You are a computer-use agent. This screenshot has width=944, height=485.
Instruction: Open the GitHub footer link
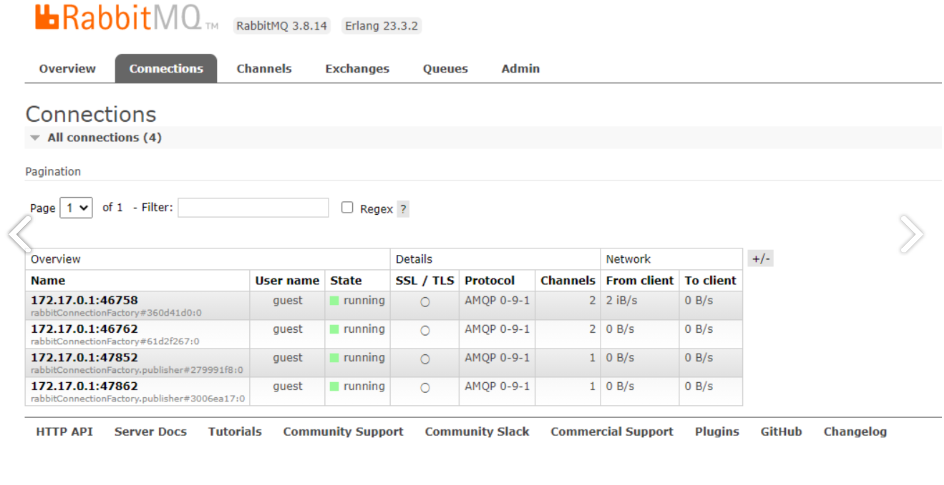(x=781, y=431)
